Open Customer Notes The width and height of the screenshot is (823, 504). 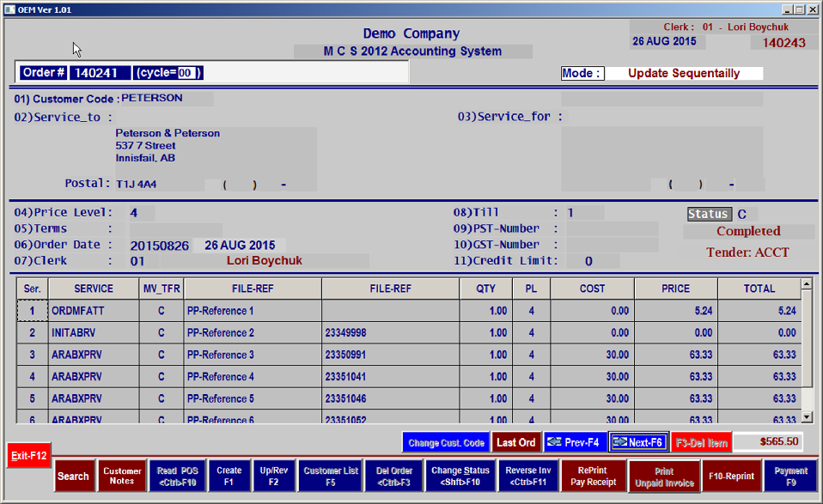pyautogui.click(x=122, y=477)
